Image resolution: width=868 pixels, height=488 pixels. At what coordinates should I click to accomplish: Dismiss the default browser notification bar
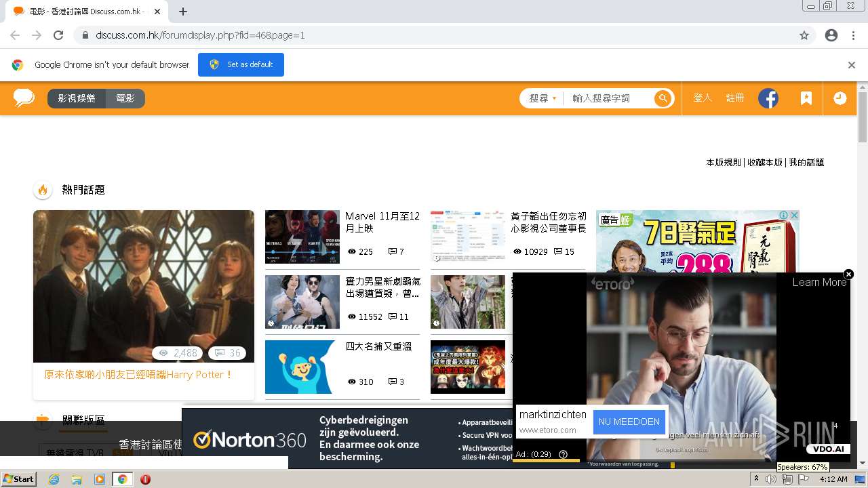pyautogui.click(x=852, y=65)
